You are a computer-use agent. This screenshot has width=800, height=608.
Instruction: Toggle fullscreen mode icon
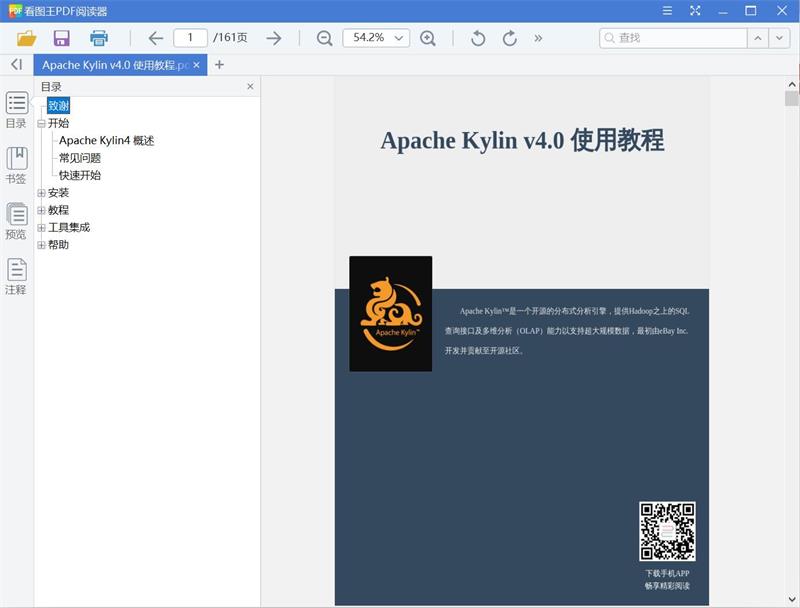pyautogui.click(x=695, y=11)
